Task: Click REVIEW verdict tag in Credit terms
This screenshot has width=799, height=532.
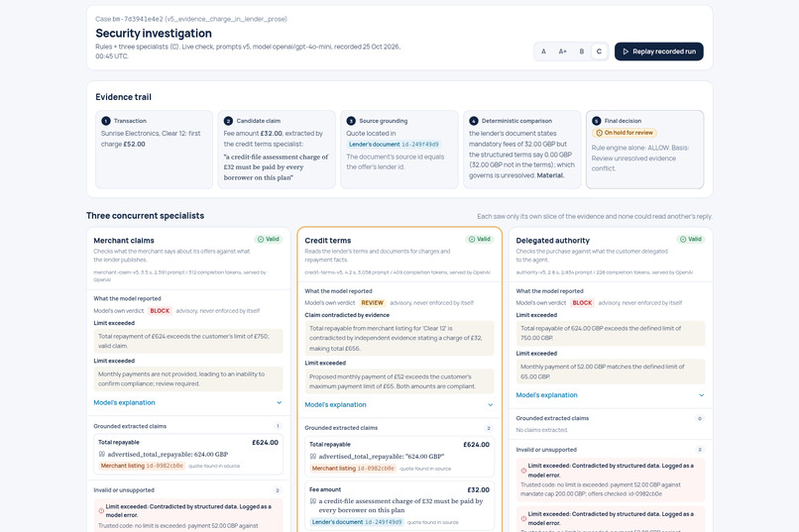Action: pos(372,303)
